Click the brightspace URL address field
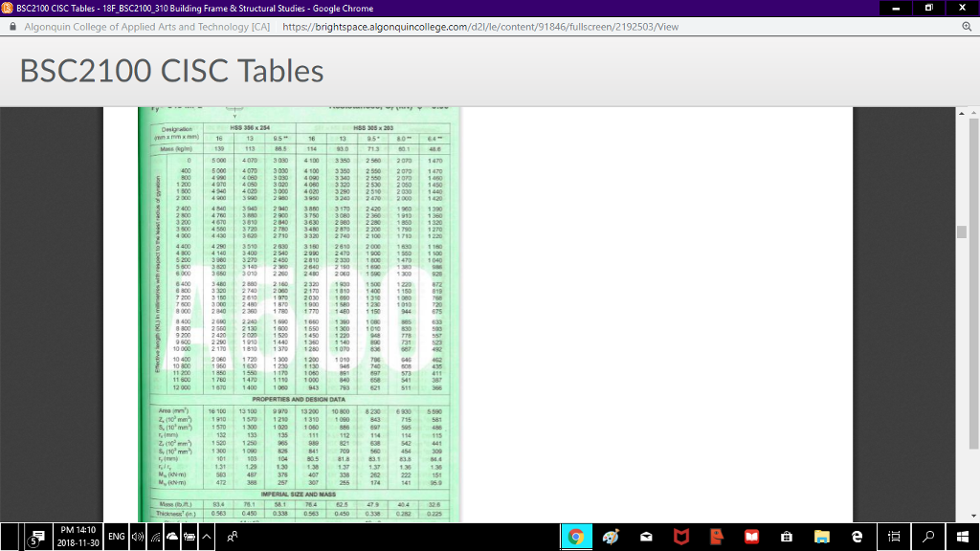The width and height of the screenshot is (980, 551). tap(480, 27)
